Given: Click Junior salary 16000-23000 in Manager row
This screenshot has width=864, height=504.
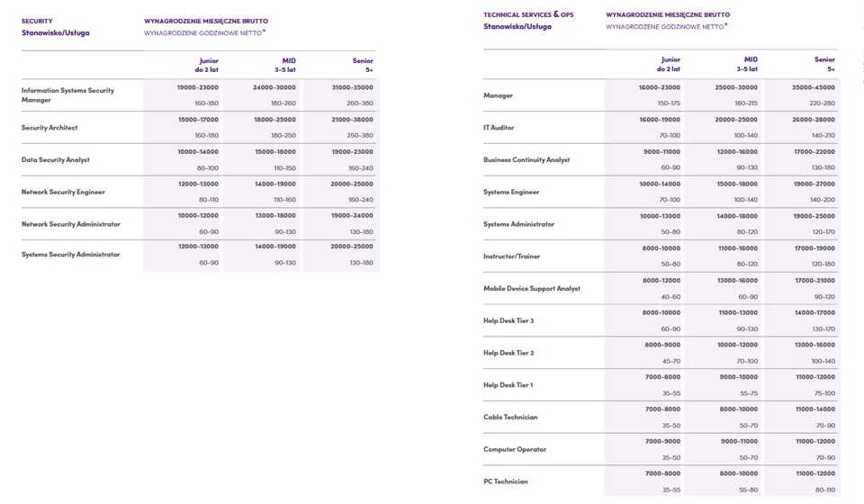Looking at the screenshot, I should click(x=660, y=87).
